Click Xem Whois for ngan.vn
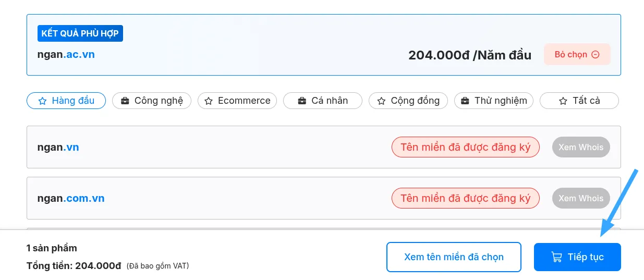 (x=581, y=147)
